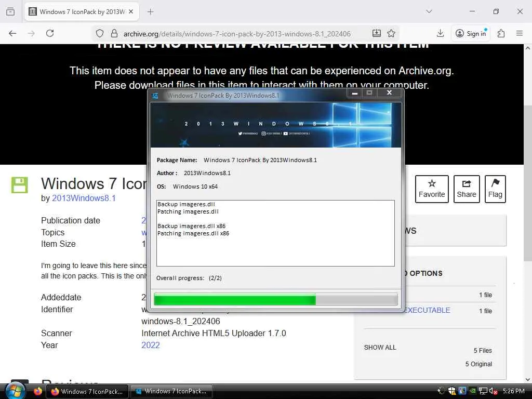Click the scrollbar up arrow
This screenshot has width=532, height=399.
[528, 48]
